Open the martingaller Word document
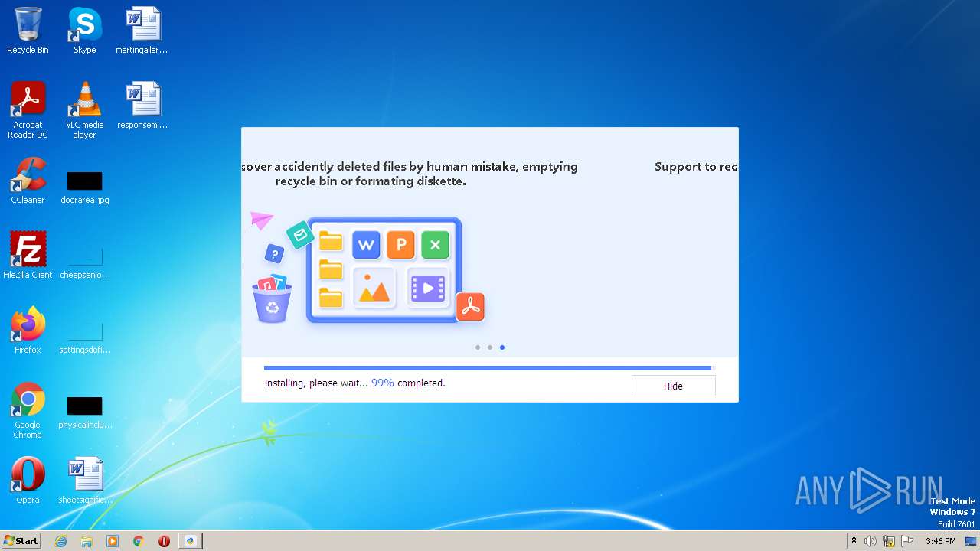The height and width of the screenshot is (551, 980). coord(142,31)
